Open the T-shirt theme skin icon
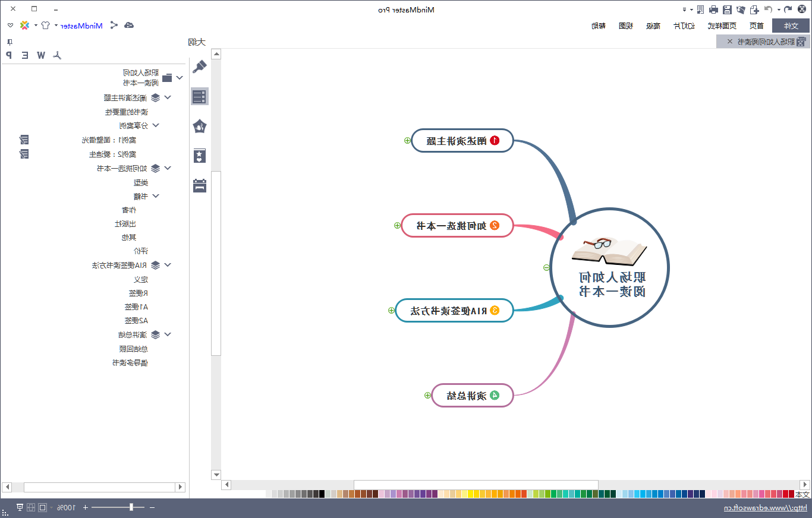 tap(45, 26)
